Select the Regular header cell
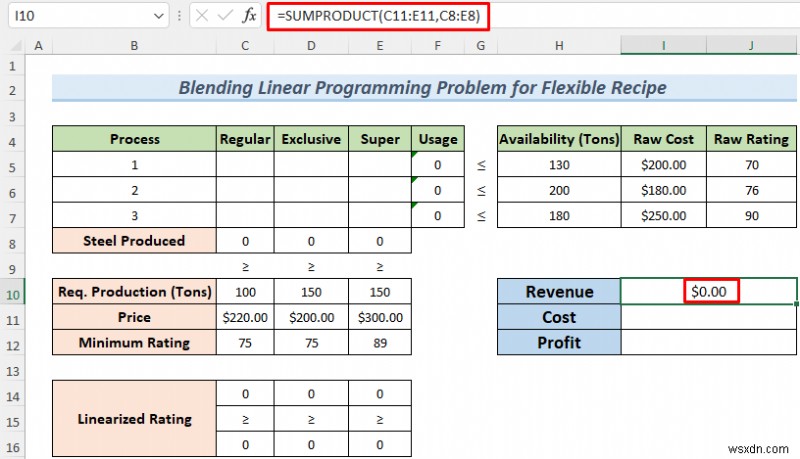800x459 pixels. pos(245,139)
